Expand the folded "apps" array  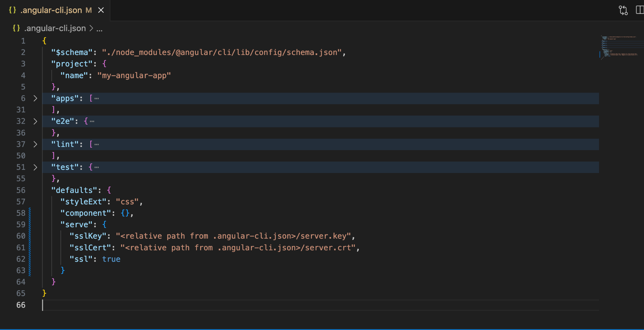(35, 98)
